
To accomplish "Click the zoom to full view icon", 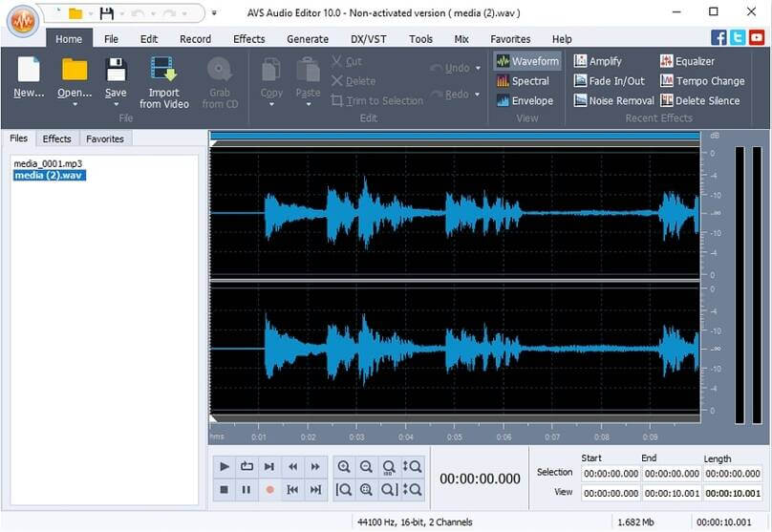I will (366, 490).
